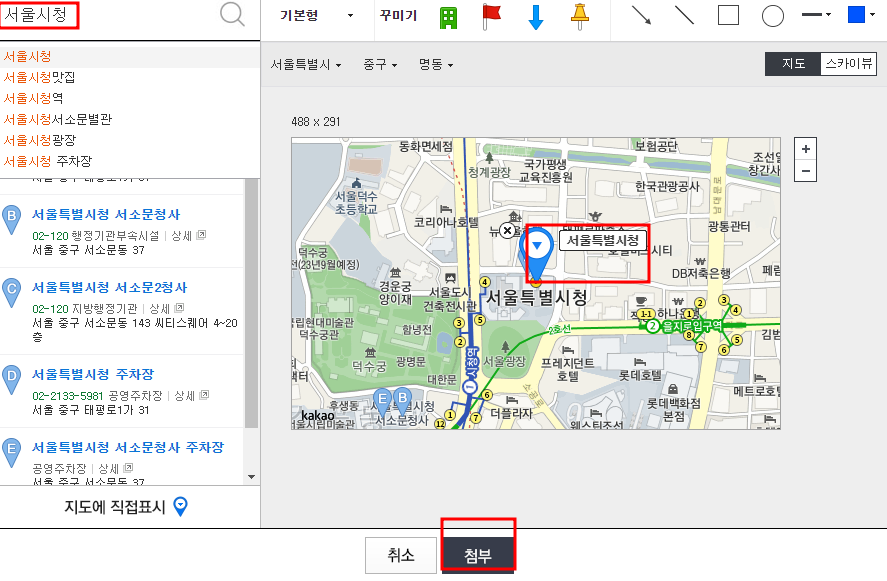
Task: Expand the 중구 district dropdown
Action: click(x=380, y=65)
